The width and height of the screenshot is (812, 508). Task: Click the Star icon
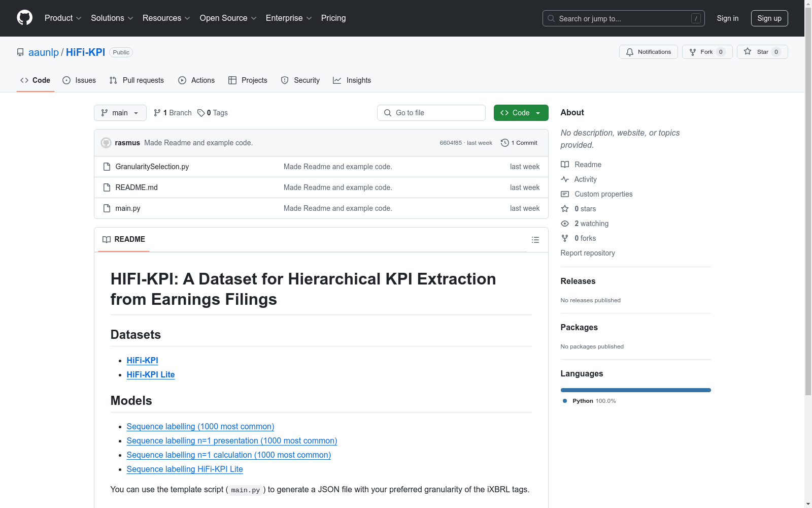[x=748, y=51]
